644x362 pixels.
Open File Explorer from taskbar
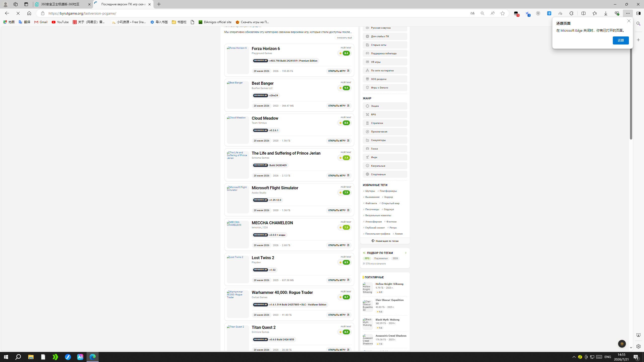pos(31,357)
